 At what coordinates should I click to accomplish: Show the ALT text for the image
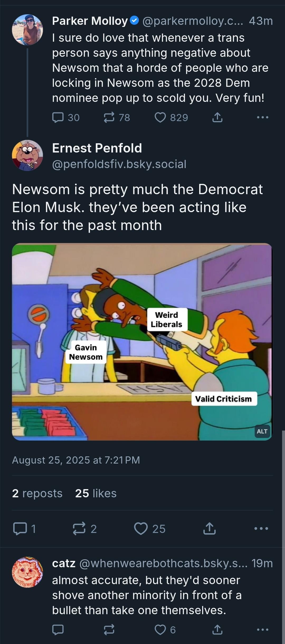pyautogui.click(x=262, y=431)
